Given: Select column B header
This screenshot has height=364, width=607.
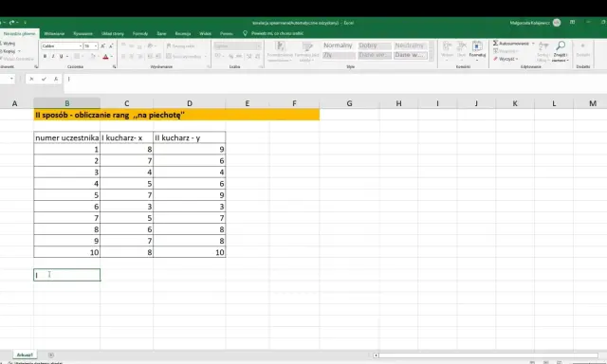Looking at the screenshot, I should 67,103.
